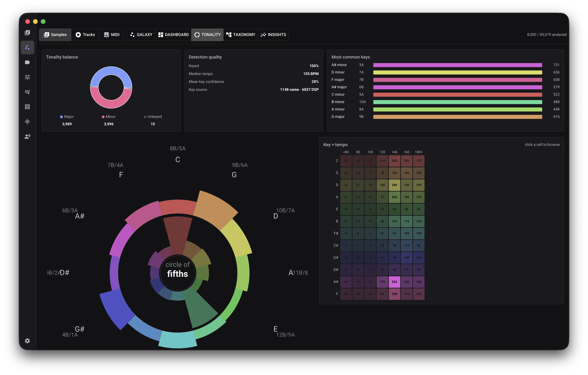
Task: Open the waveform sidebar icon
Action: (27, 121)
